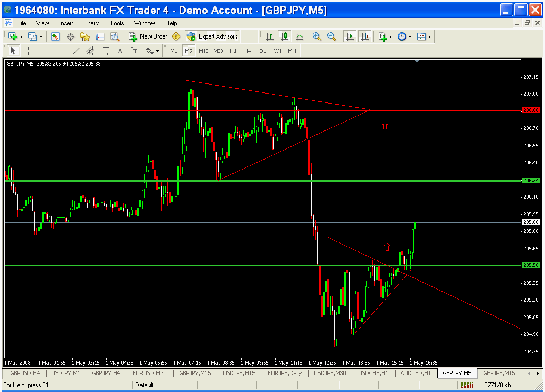The height and width of the screenshot is (392, 545).
Task: Click the 206.24 green price label
Action: point(530,181)
